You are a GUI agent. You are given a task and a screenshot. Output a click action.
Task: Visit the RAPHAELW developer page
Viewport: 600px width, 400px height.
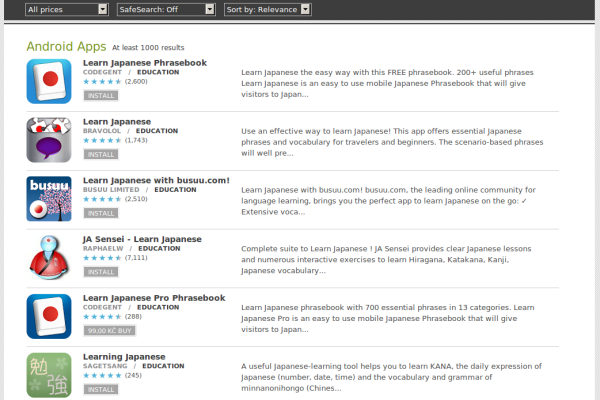click(105, 248)
